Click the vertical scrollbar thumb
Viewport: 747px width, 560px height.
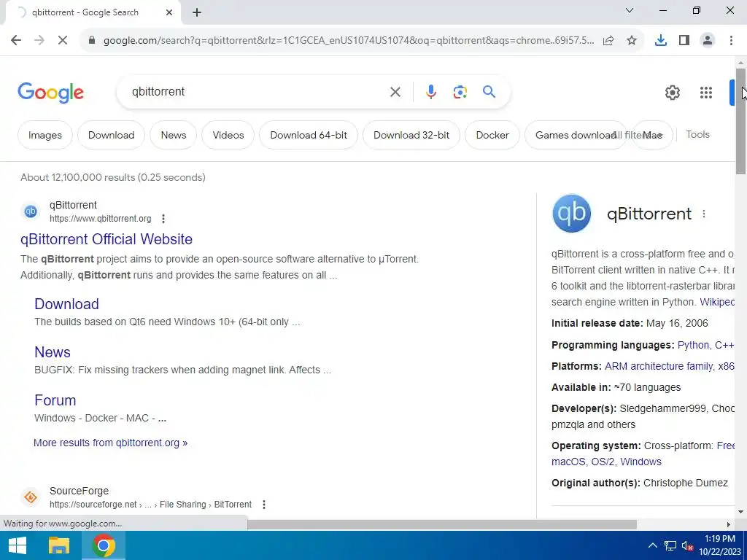741,122
